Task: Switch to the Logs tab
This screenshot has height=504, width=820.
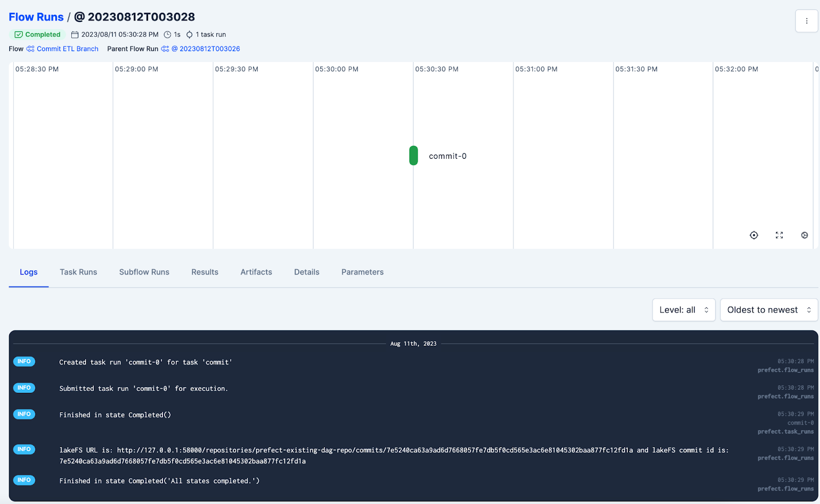Action: [29, 272]
